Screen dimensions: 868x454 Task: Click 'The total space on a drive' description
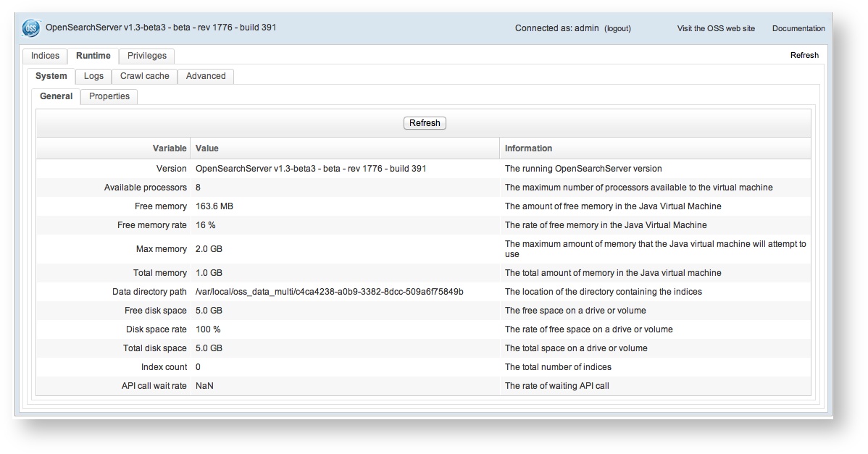(x=576, y=348)
